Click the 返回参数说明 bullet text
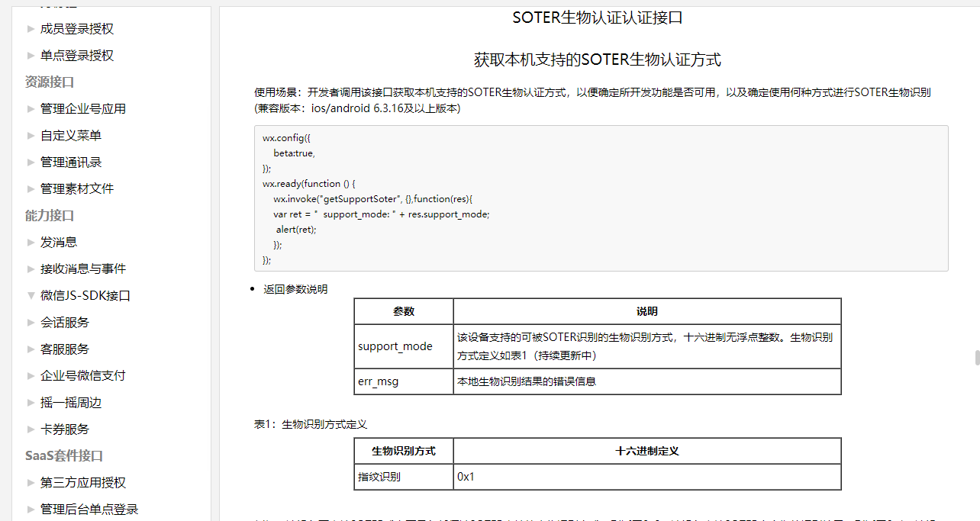Image resolution: width=980 pixels, height=521 pixels. [295, 289]
